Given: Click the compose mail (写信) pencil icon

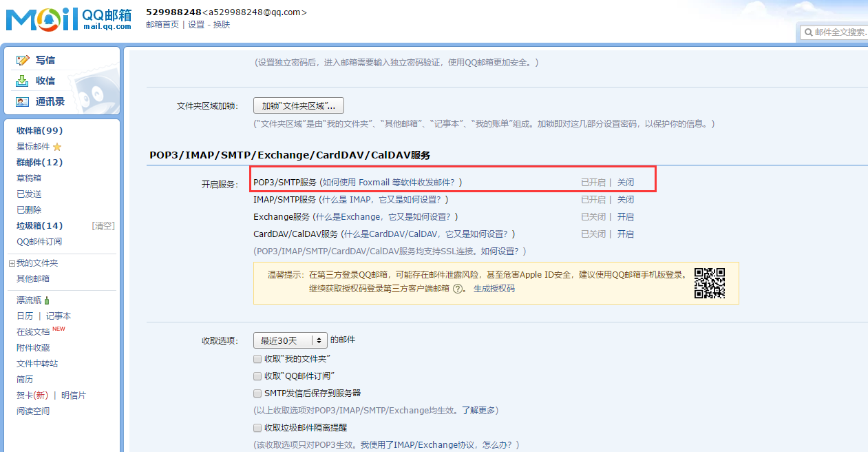Looking at the screenshot, I should [23, 61].
